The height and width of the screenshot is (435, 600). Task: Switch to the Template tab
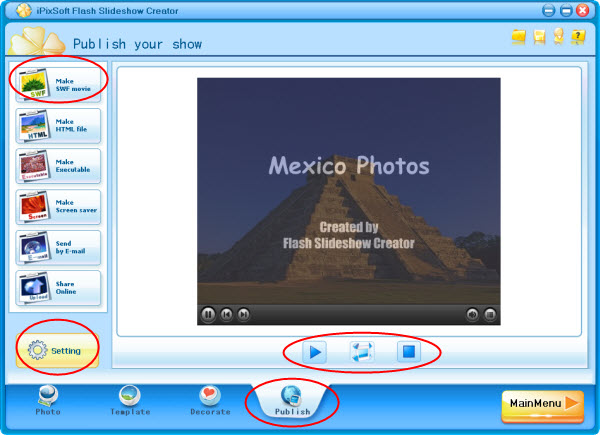[130, 401]
